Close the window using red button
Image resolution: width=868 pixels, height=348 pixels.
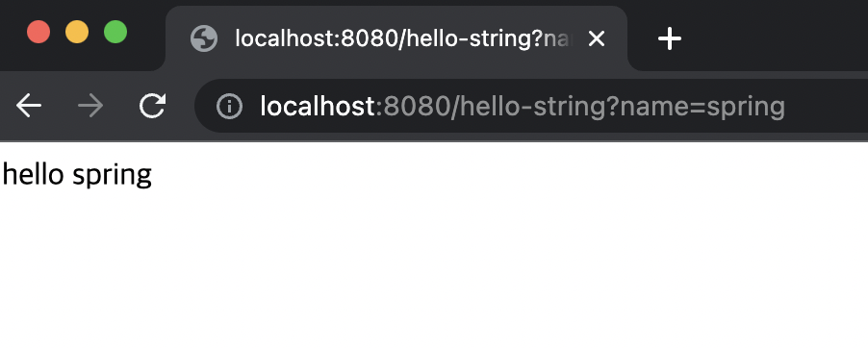coord(38,32)
